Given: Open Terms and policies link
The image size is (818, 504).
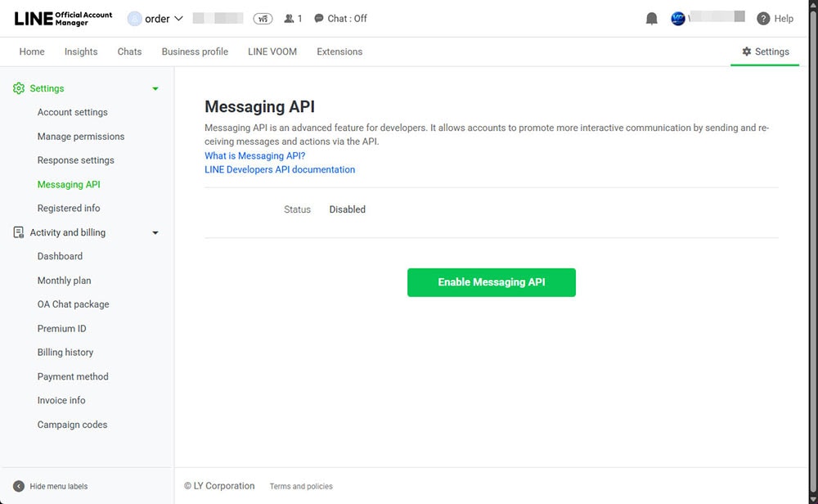Looking at the screenshot, I should pyautogui.click(x=301, y=486).
